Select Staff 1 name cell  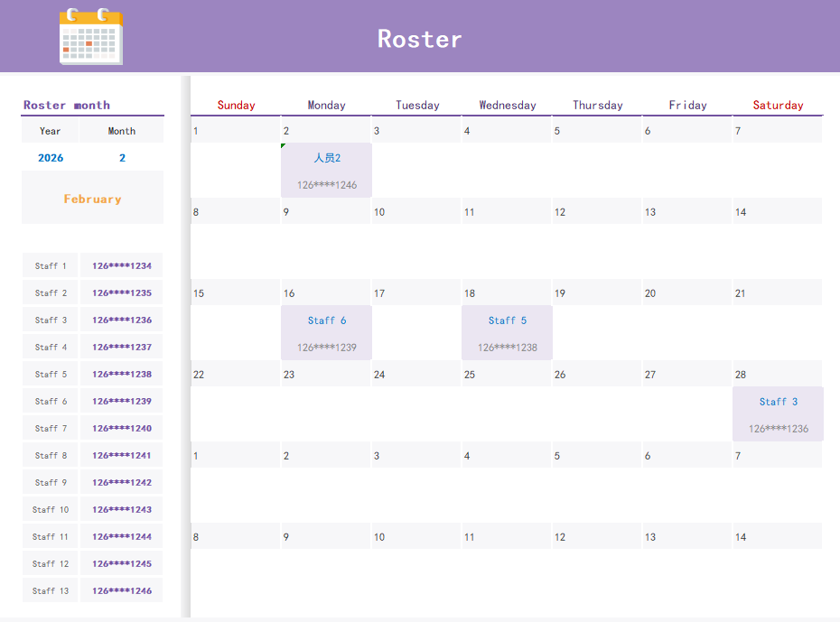51,266
